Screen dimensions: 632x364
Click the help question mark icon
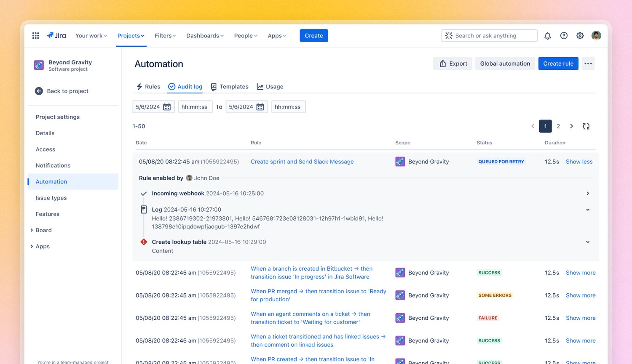[564, 35]
